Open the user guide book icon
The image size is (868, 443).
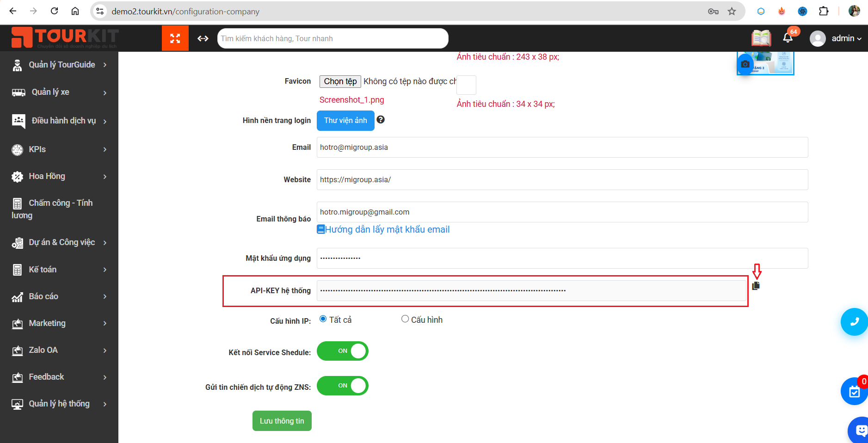[x=761, y=38]
